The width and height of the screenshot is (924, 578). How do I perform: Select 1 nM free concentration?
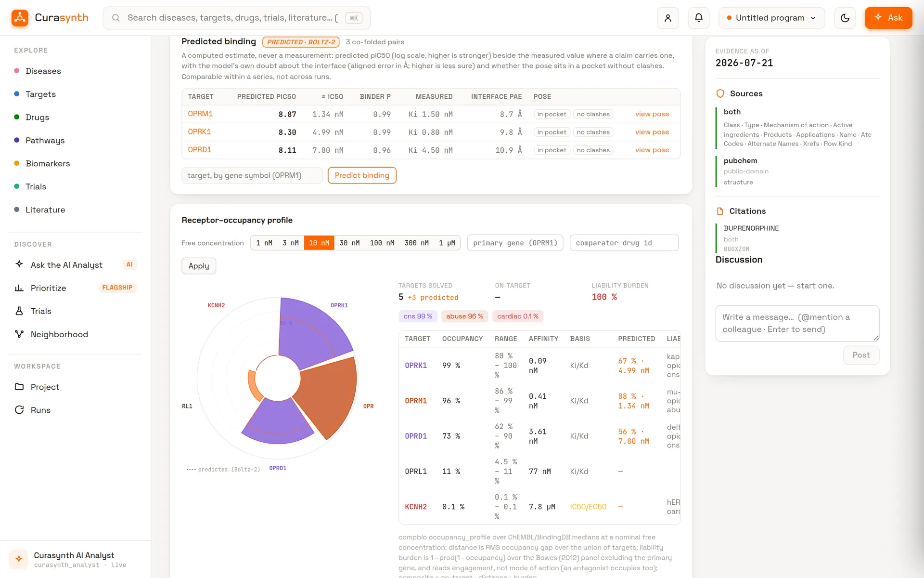pyautogui.click(x=264, y=243)
